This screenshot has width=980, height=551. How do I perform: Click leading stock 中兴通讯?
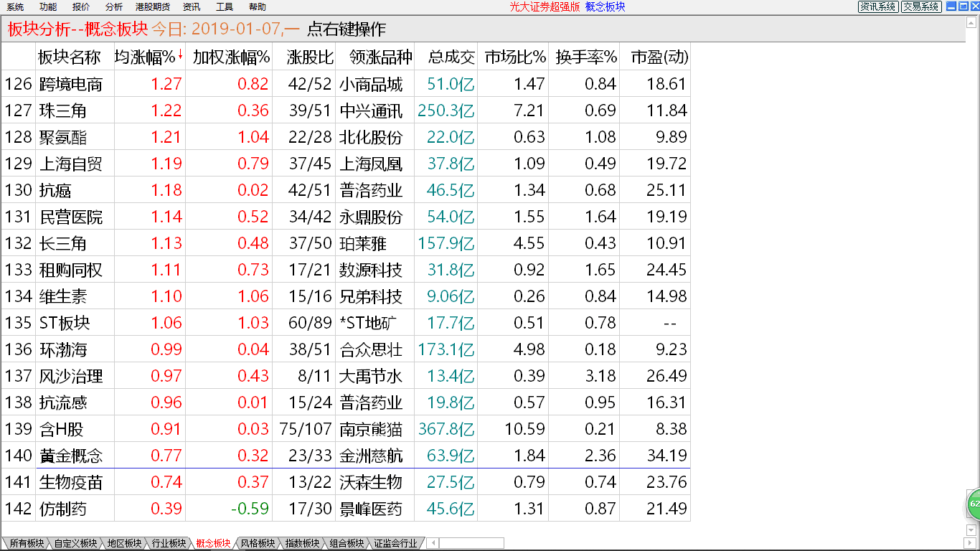pyautogui.click(x=371, y=110)
